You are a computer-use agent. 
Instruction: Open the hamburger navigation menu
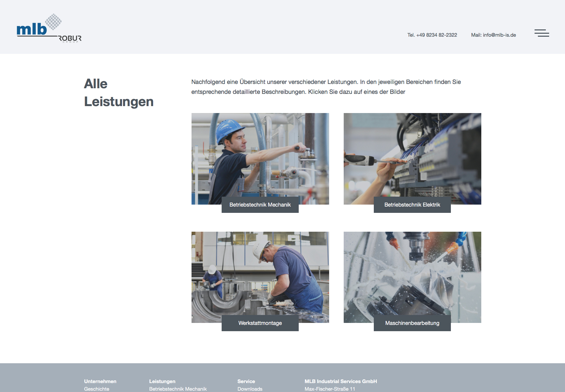542,33
